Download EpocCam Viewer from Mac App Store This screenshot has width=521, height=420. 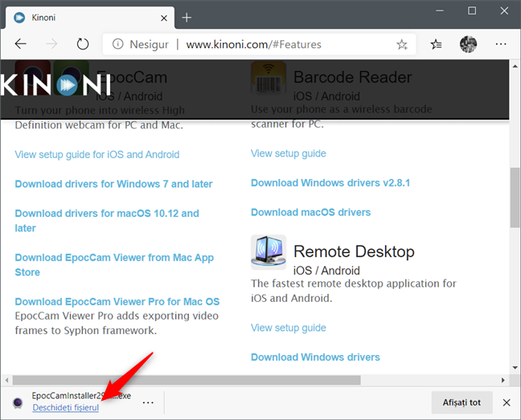pos(114,265)
